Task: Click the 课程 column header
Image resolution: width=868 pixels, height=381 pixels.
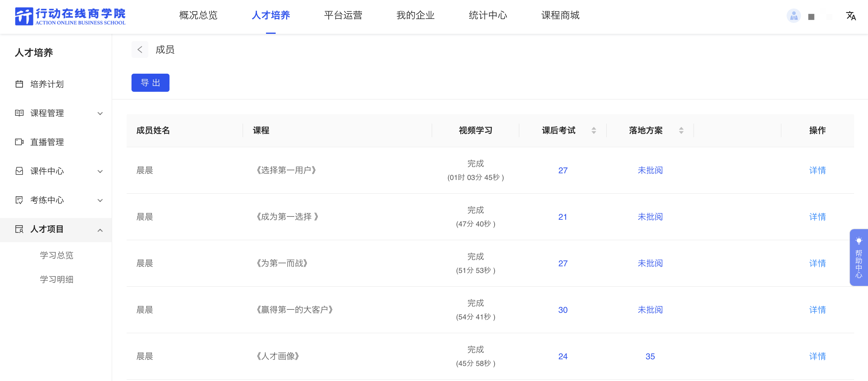Action: pyautogui.click(x=261, y=130)
